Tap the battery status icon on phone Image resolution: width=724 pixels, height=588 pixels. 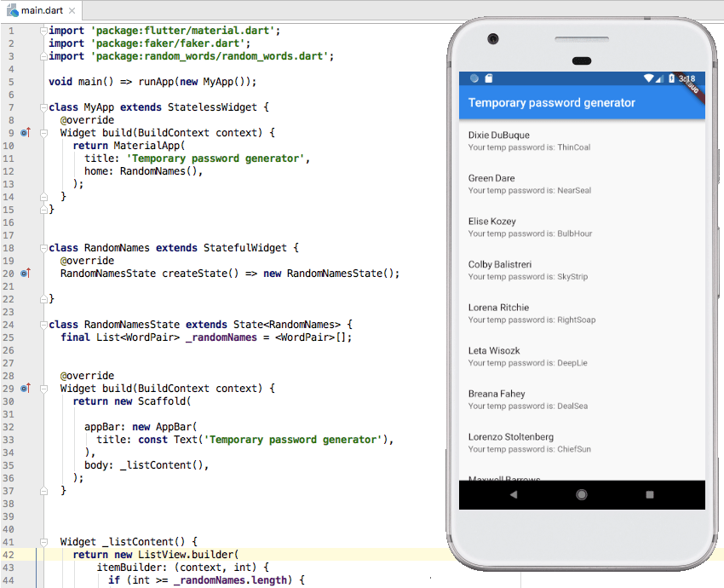point(672,78)
